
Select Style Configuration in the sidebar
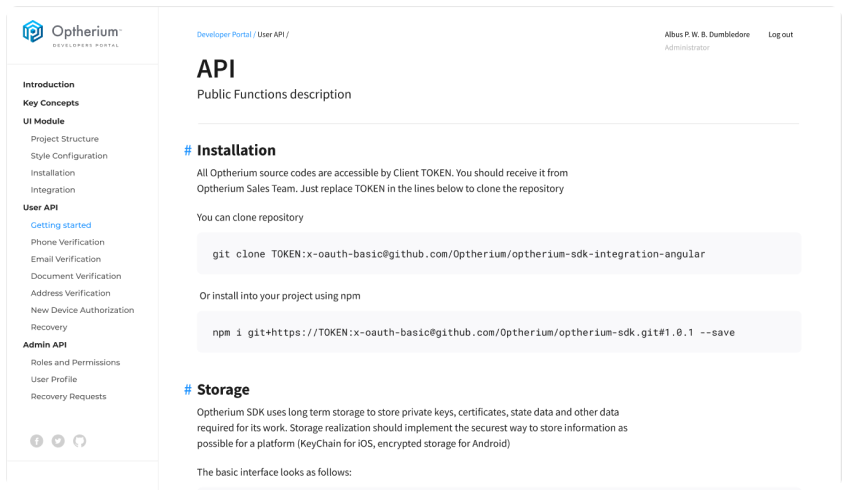tap(69, 156)
